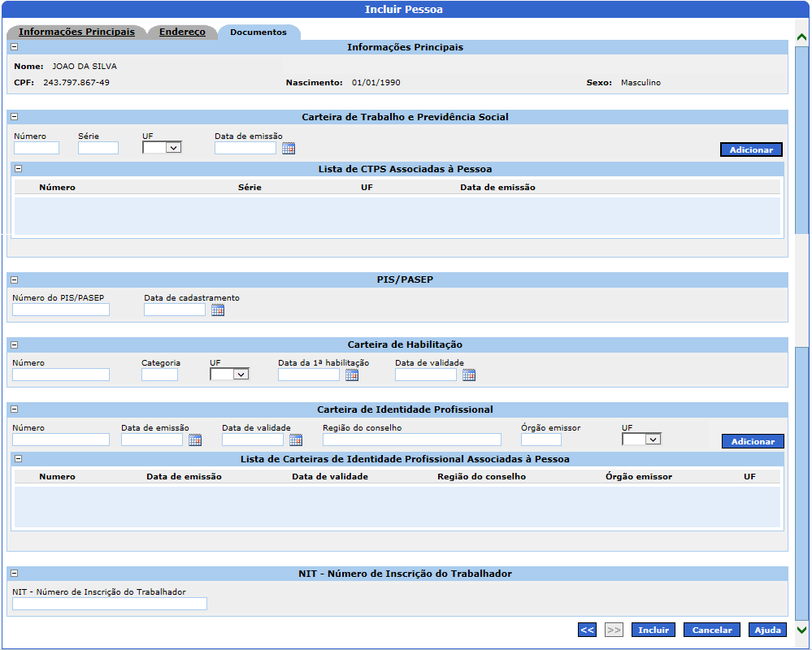The image size is (812, 650).
Task: Click the Número do PIS/PASEP input field
Action: pos(61,310)
